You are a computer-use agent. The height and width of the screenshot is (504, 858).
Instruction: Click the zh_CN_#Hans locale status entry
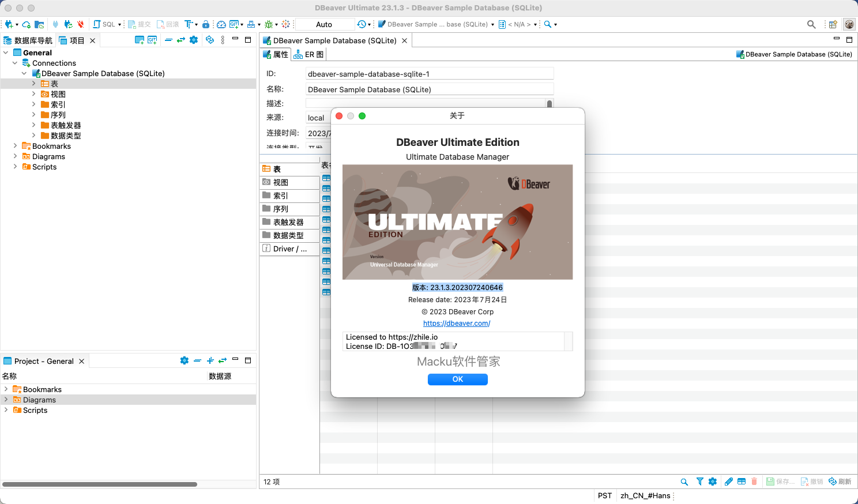(x=645, y=496)
